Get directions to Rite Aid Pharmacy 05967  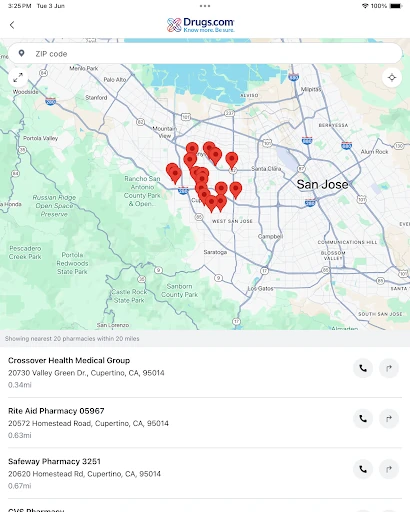(389, 418)
